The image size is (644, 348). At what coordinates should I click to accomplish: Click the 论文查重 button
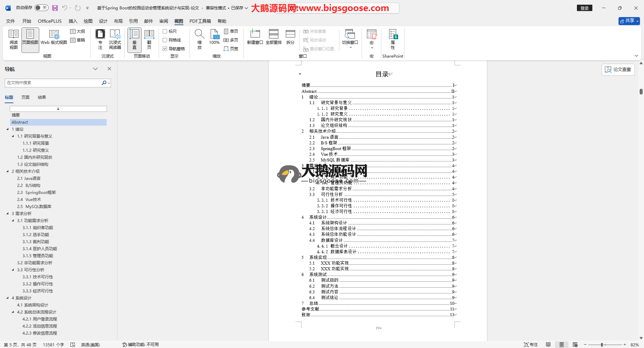(x=618, y=69)
